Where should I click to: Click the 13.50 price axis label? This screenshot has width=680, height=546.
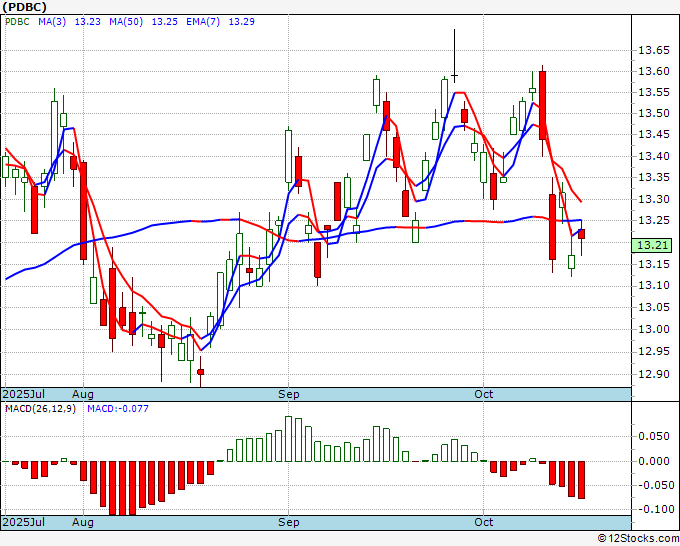(x=654, y=113)
